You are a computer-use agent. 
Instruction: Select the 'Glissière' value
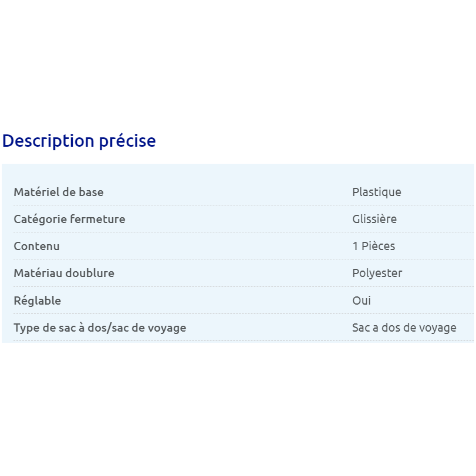pyautogui.click(x=374, y=219)
